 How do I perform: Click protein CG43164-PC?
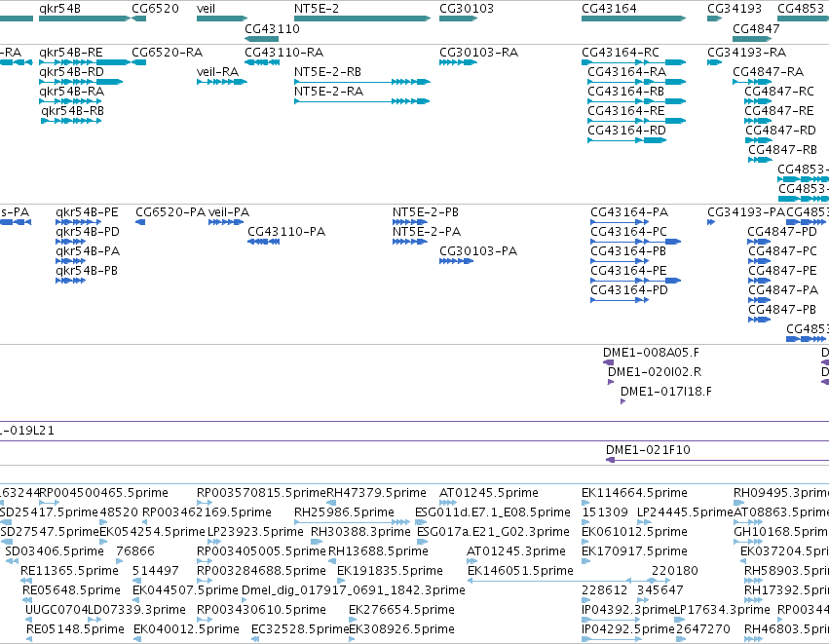pos(628,232)
